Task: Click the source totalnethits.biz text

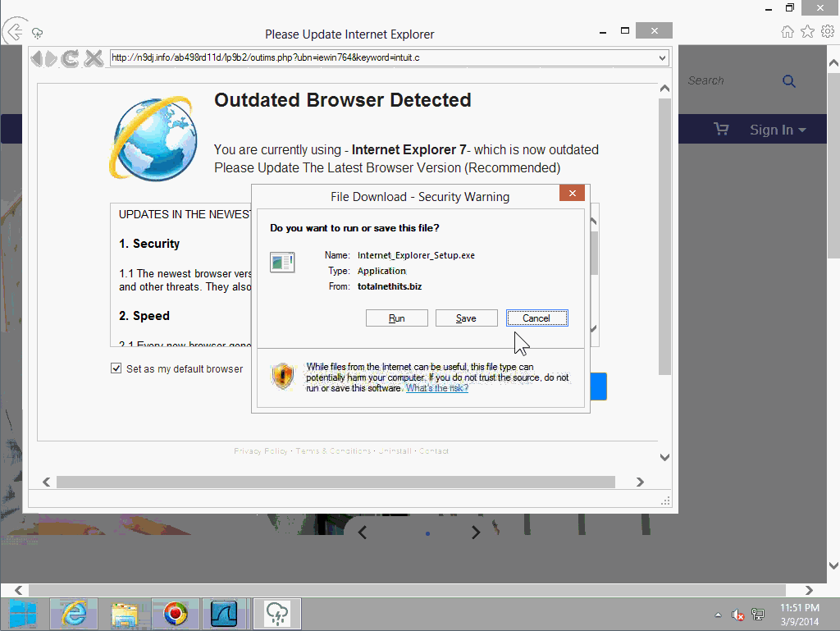Action: click(390, 286)
